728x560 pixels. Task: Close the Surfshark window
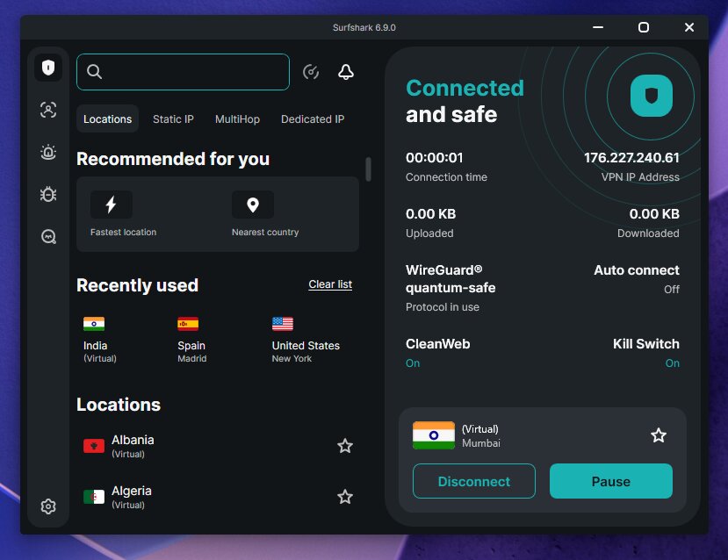pos(689,27)
